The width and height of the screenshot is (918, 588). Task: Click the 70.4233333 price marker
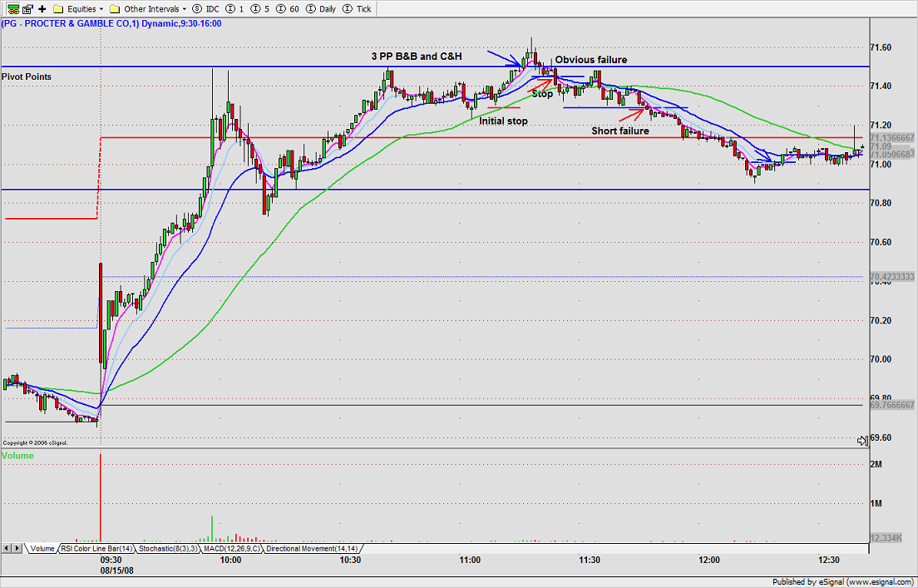click(891, 276)
